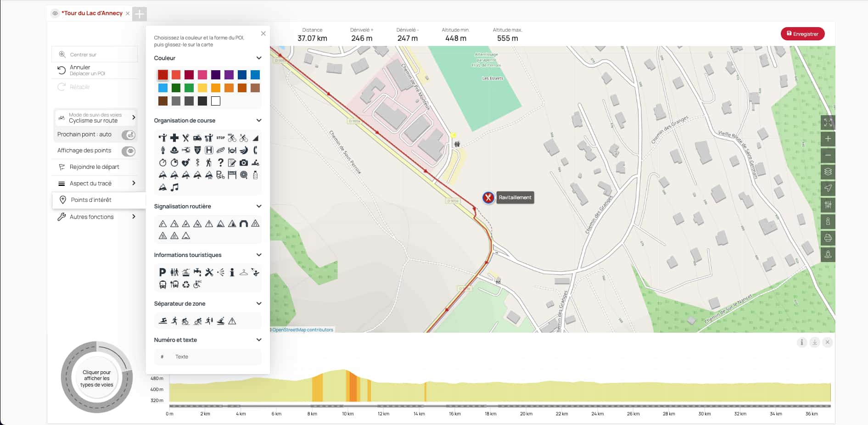Select the banana POI icon
Screen dimensions: 868x425
click(x=244, y=150)
